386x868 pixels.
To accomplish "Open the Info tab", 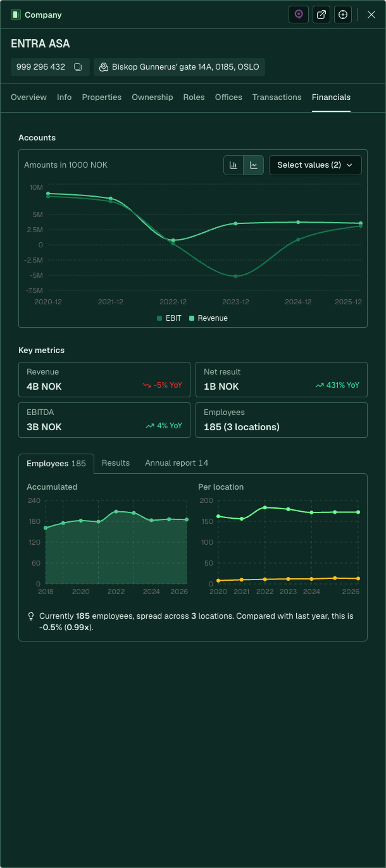I will coord(64,97).
